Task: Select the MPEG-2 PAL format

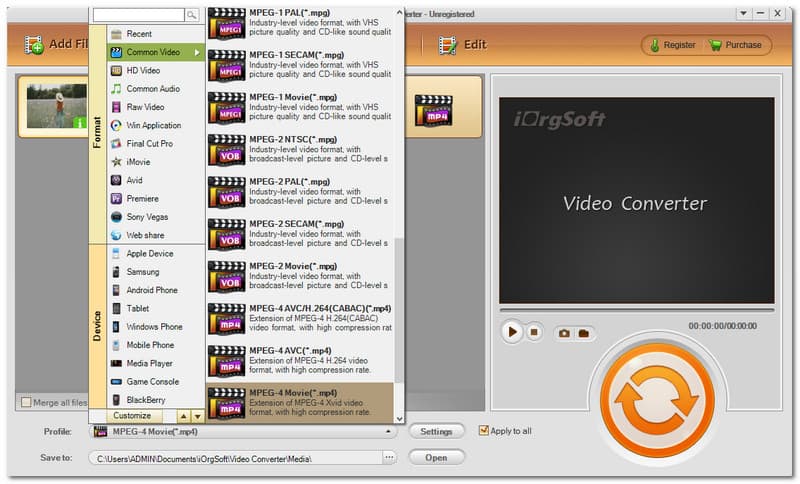Action: (x=300, y=192)
